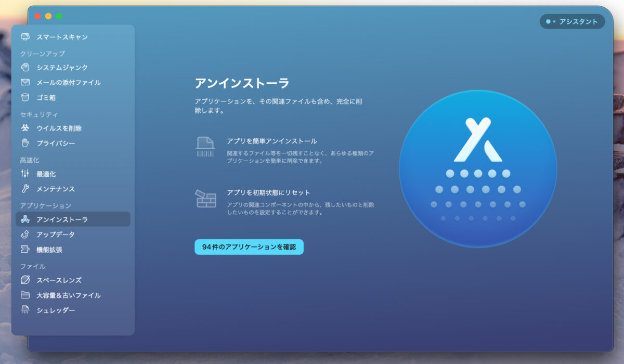Click the アプリを簡単アンインストール heading
The image size is (624, 364).
pyautogui.click(x=272, y=141)
